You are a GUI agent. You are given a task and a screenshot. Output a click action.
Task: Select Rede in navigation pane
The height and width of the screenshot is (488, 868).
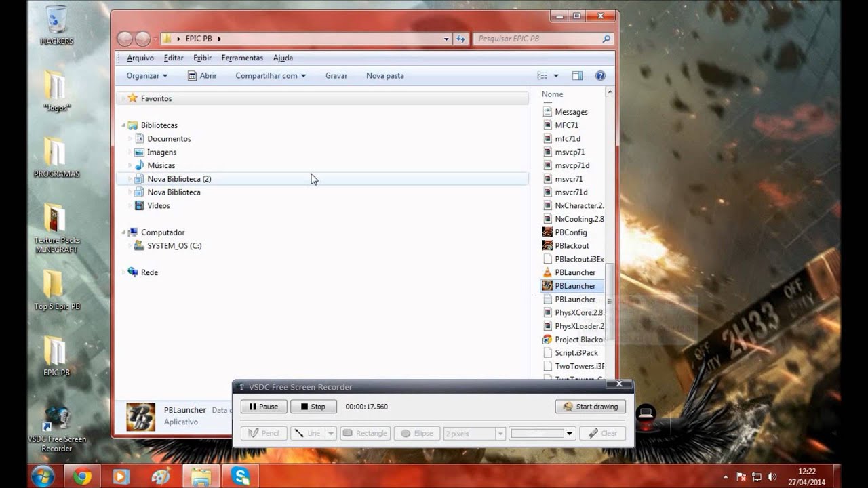coord(149,272)
